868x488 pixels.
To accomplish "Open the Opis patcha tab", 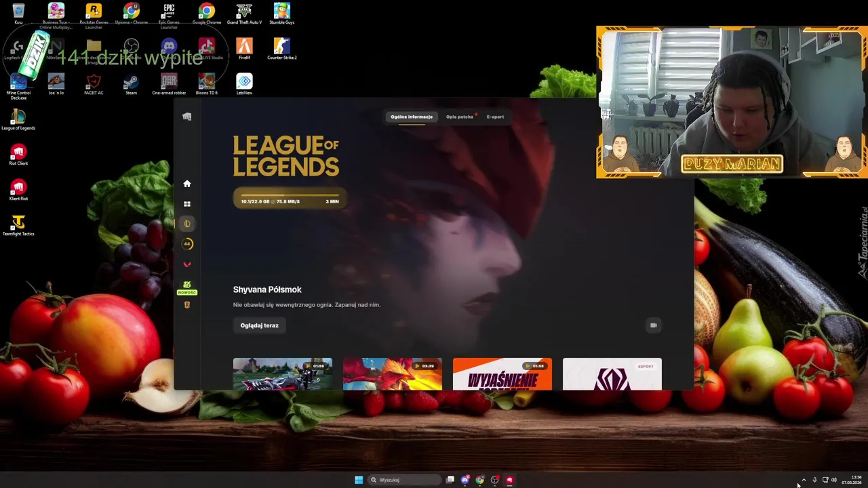I will click(x=460, y=117).
